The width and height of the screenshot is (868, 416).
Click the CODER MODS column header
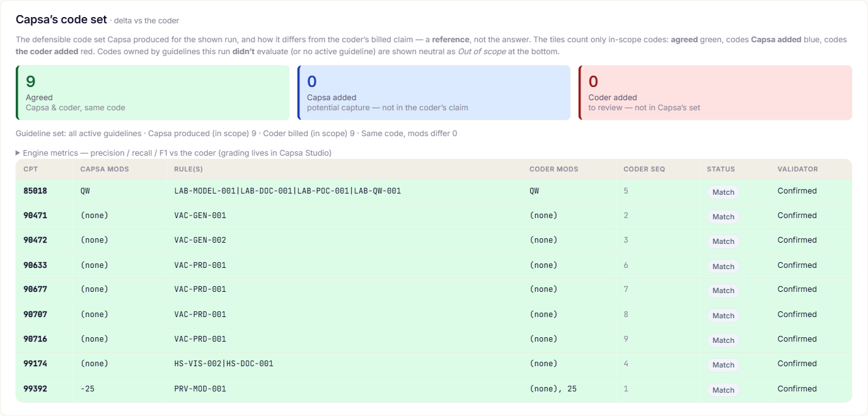[x=554, y=169]
